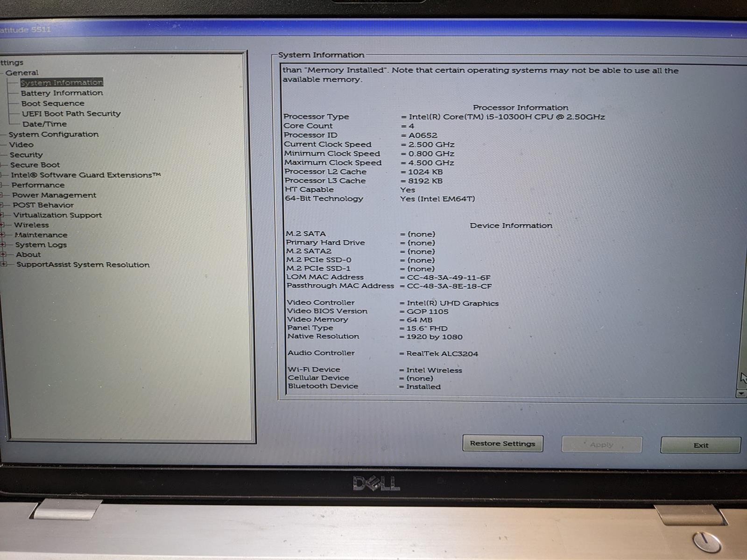Click the Wi-Fi Device value Intel Wireless

click(x=434, y=370)
